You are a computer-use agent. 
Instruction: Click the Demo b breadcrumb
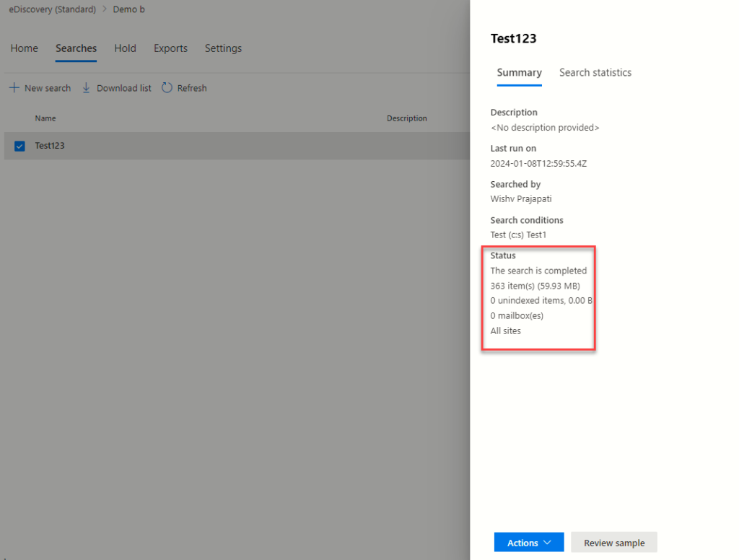coord(128,9)
